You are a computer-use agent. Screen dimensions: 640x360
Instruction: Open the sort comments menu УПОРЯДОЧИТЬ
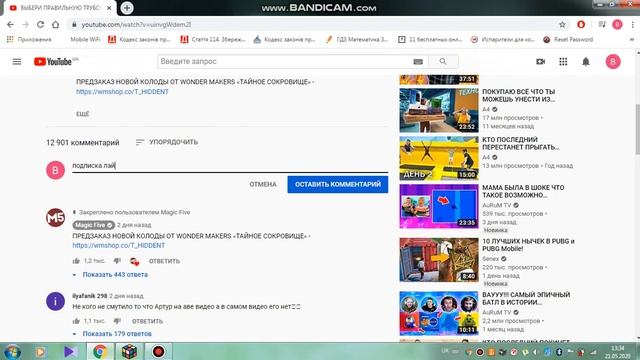point(167,142)
